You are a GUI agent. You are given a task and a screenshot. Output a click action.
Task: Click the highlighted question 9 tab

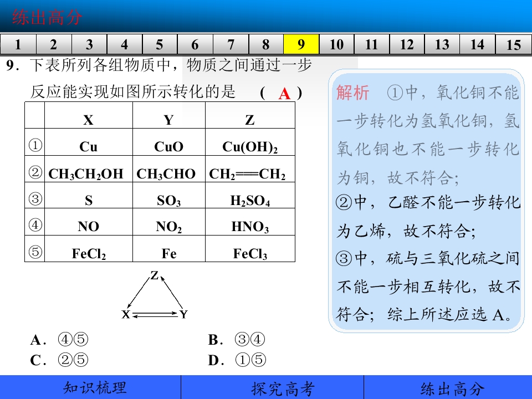(x=301, y=44)
